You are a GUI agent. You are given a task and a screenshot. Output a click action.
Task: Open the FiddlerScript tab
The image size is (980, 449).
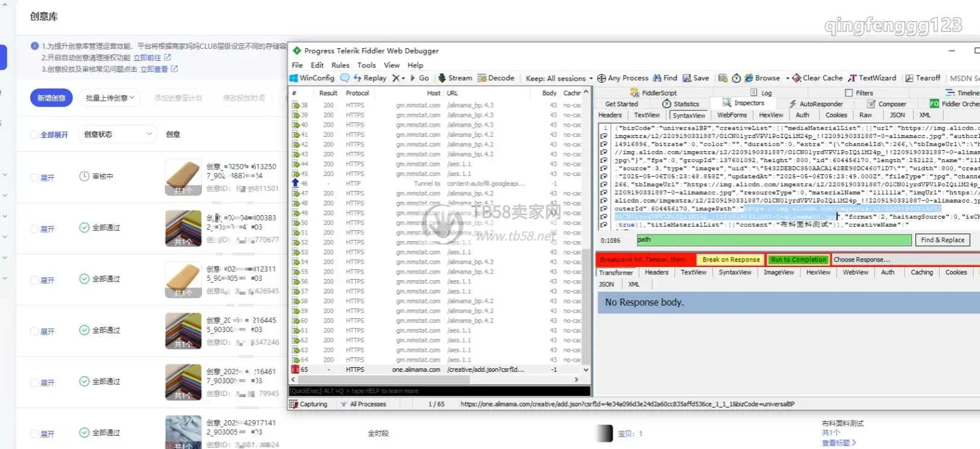(653, 93)
